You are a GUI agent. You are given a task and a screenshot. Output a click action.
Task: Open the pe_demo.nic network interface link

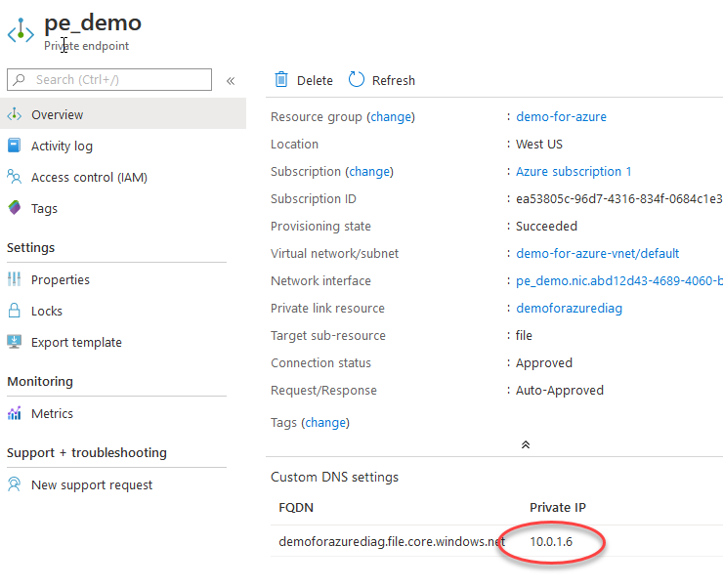(619, 280)
